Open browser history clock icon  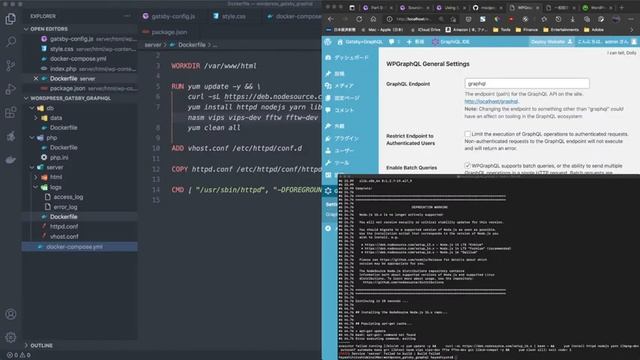click(558, 19)
